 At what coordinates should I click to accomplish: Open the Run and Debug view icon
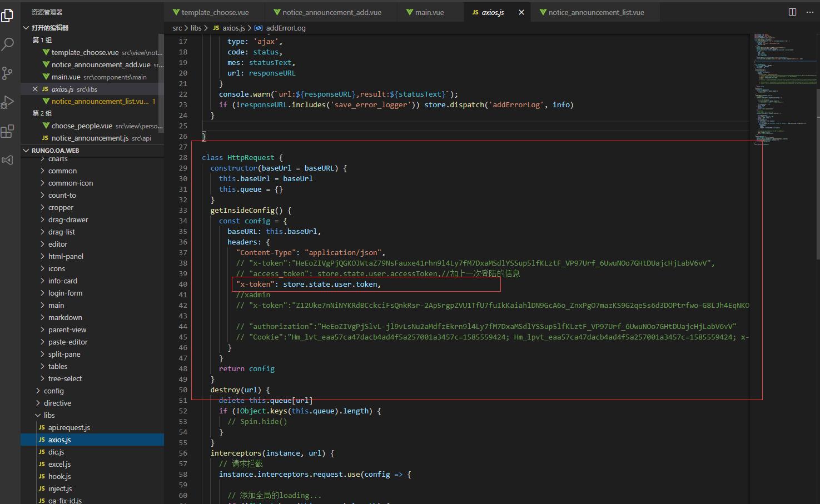coord(8,102)
